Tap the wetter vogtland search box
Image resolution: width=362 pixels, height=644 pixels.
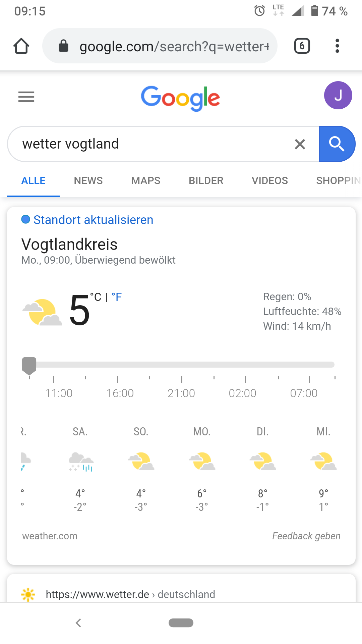[x=151, y=144]
